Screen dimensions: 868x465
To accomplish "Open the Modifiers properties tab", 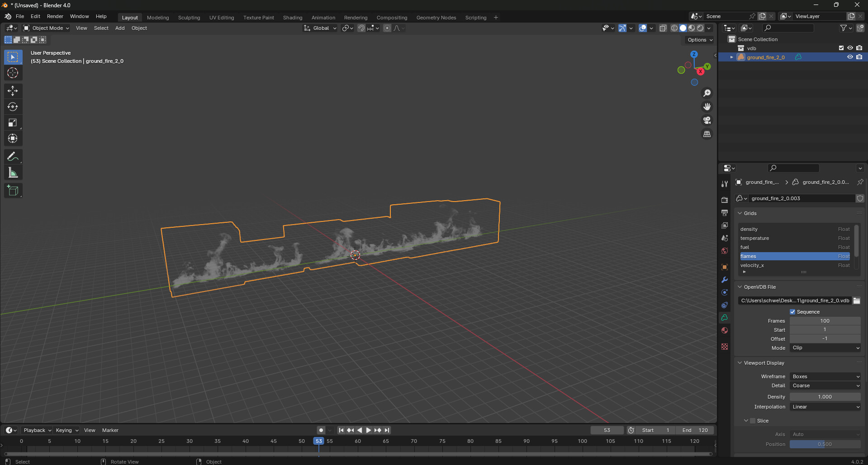I will pos(725,280).
